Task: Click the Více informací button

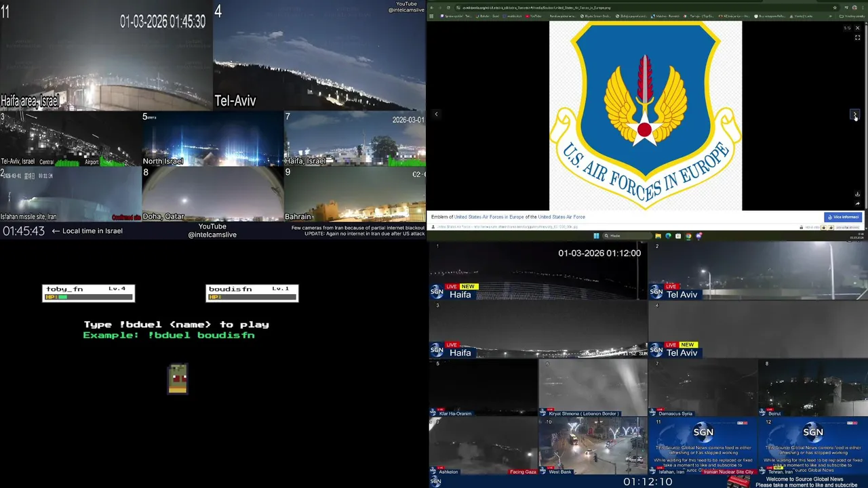Action: point(842,217)
